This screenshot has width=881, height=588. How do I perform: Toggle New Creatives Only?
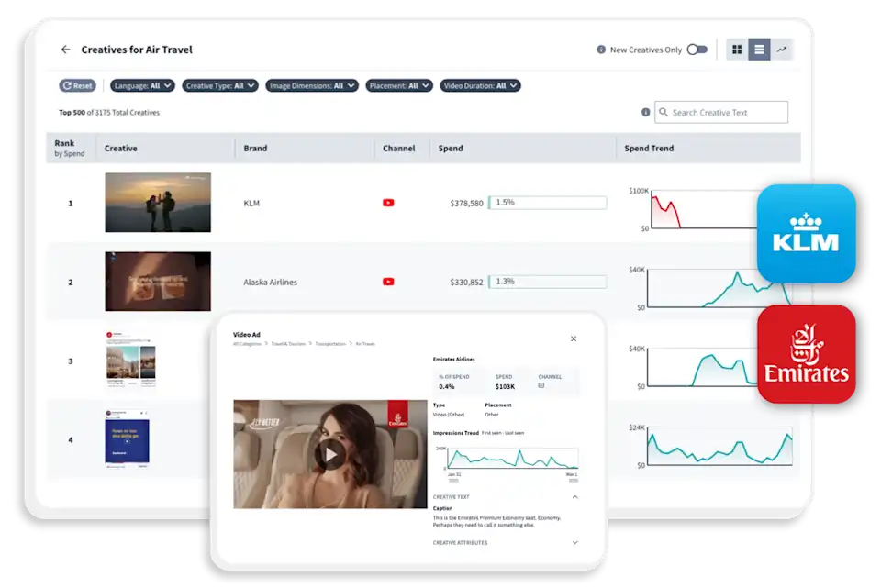696,49
